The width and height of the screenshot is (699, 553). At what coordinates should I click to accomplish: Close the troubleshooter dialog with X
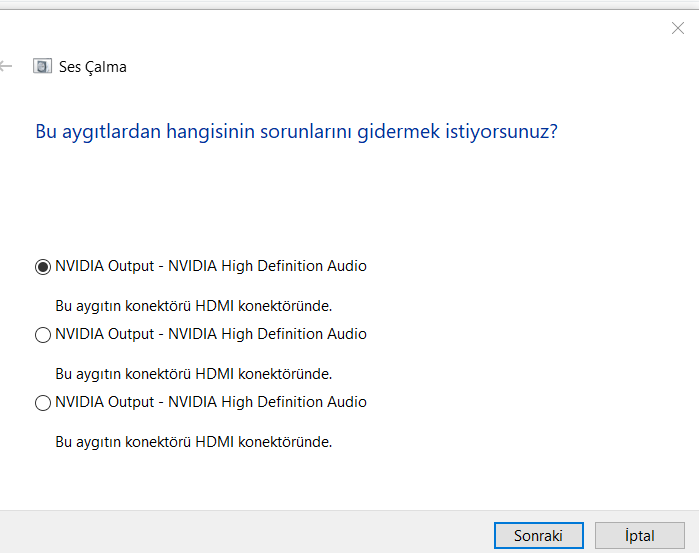(x=677, y=28)
